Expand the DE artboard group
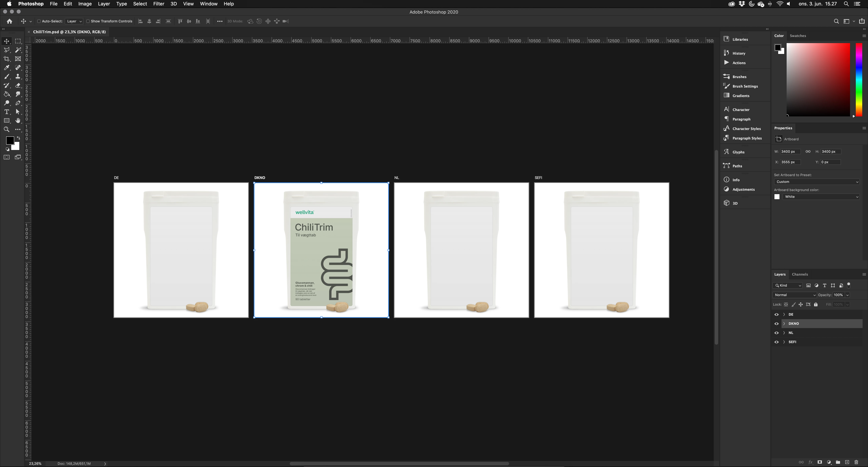This screenshot has width=868, height=467. 784,314
